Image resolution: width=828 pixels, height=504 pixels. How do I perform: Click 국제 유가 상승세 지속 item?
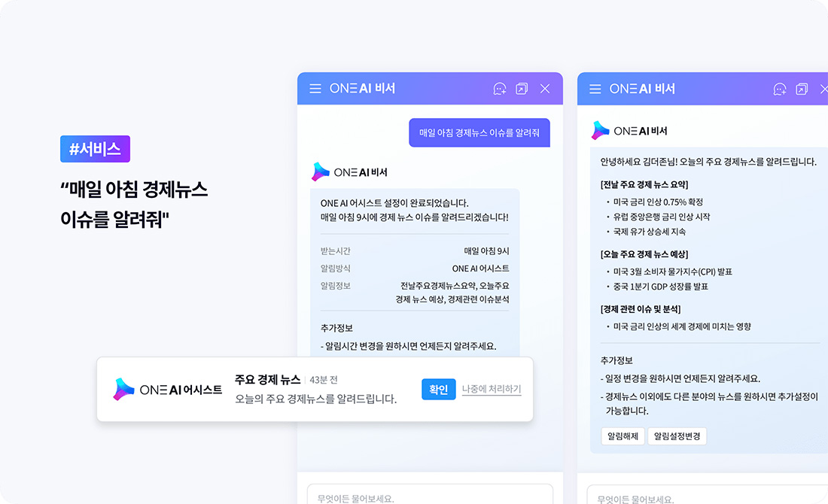650,232
